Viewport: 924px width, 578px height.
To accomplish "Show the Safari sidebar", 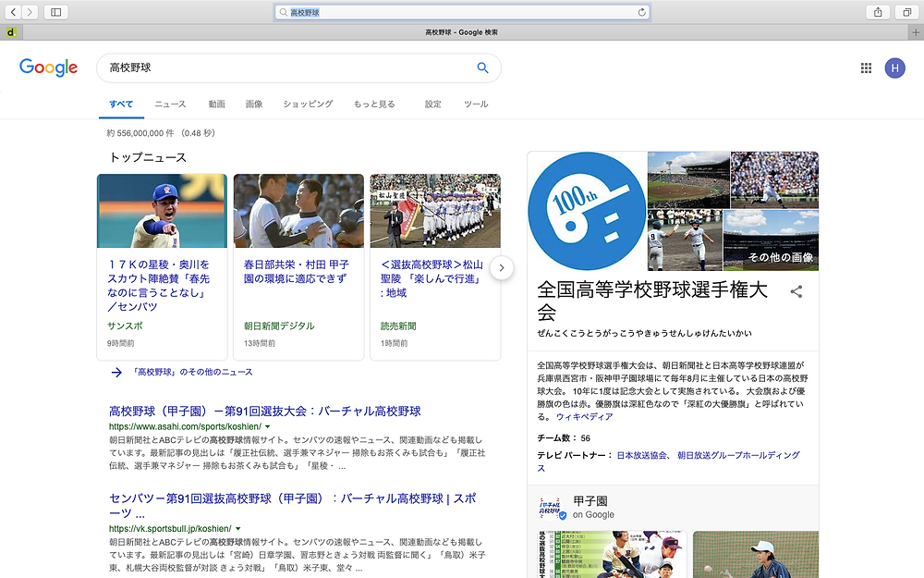I will click(x=56, y=12).
